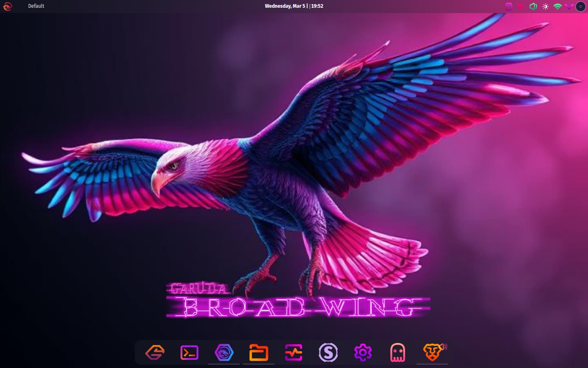
Task: Click the Default virtual desktop label
Action: point(36,6)
